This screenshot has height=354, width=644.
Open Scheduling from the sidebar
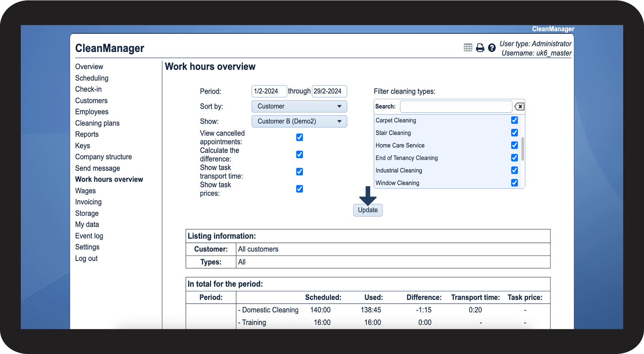point(91,78)
